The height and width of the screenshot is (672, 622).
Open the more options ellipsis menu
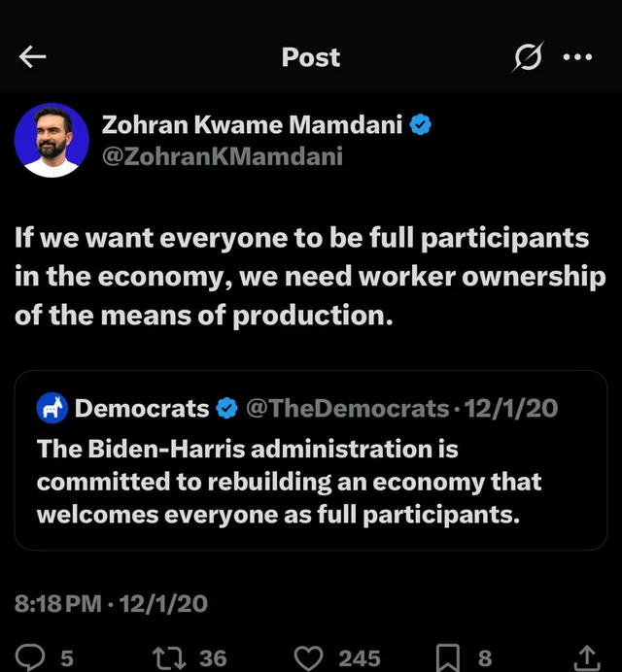pos(577,57)
